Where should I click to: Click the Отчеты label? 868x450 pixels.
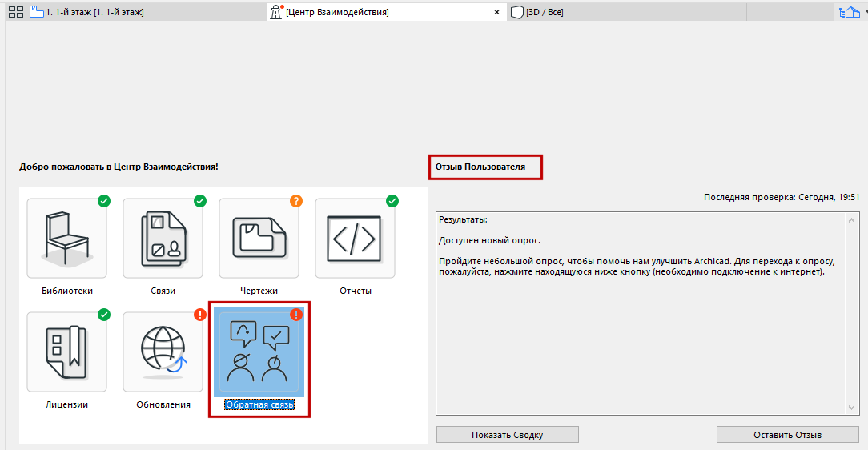click(x=356, y=291)
